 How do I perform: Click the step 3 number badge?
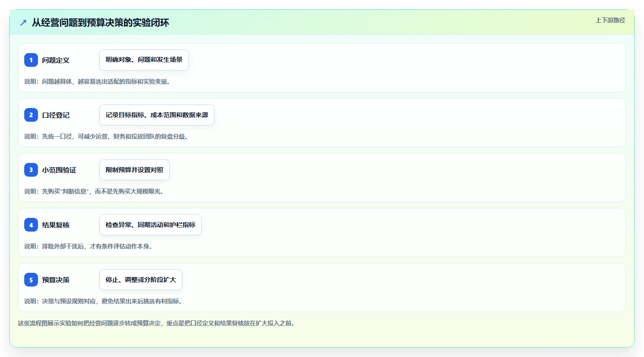pyautogui.click(x=31, y=170)
